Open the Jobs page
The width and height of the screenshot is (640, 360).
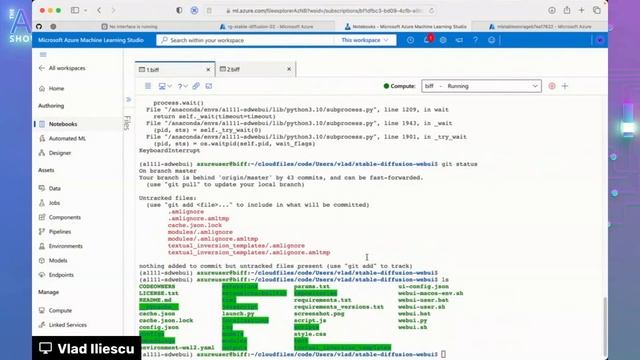tap(54, 203)
